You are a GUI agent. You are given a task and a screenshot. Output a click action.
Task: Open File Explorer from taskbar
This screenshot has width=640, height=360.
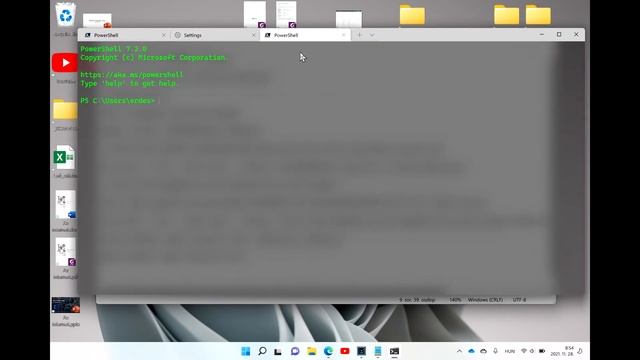pyautogui.click(x=312, y=351)
